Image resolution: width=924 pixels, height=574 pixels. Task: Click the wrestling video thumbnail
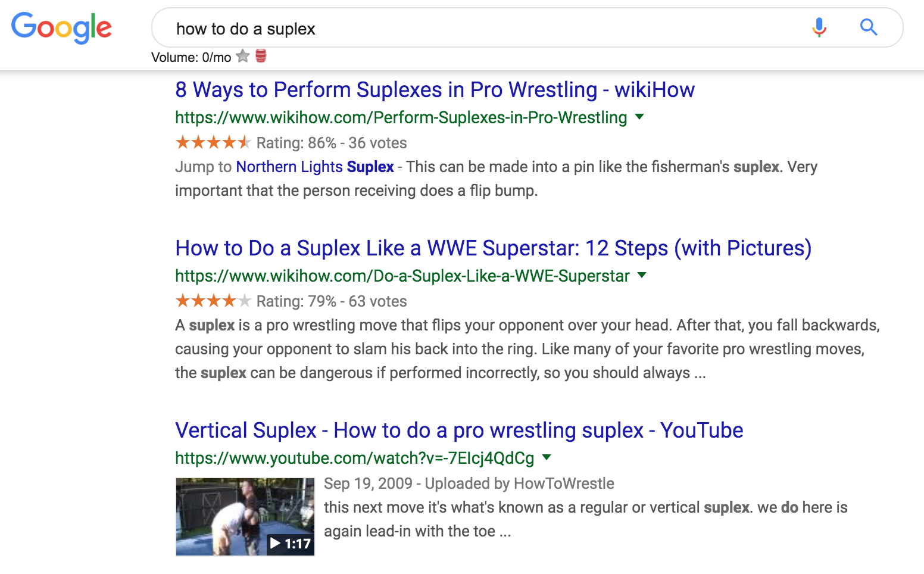click(245, 517)
